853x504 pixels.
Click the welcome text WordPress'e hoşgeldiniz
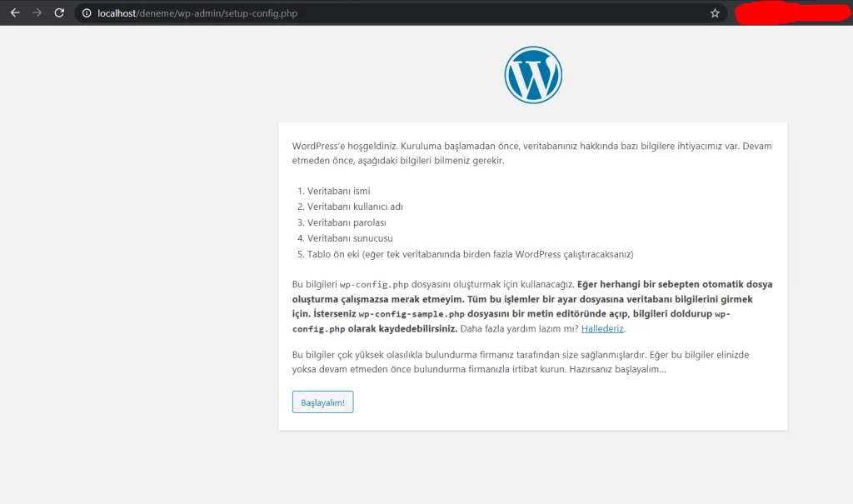(x=345, y=146)
